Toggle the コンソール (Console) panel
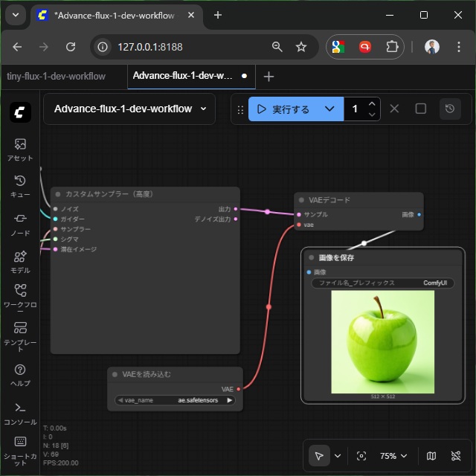The width and height of the screenshot is (476, 476). click(20, 412)
